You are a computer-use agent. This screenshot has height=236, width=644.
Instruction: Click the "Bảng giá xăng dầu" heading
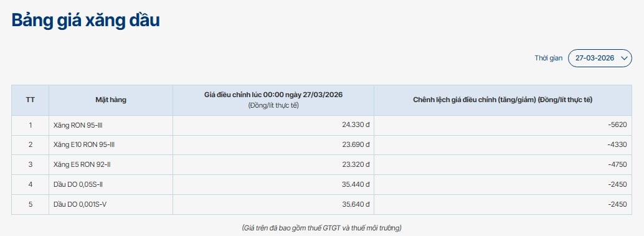[85, 20]
